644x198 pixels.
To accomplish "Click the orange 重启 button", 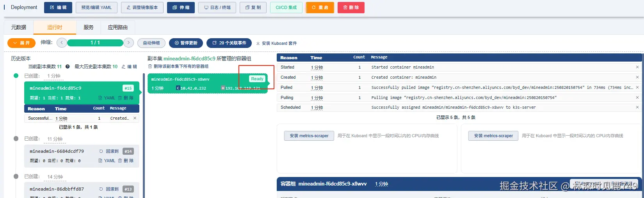I will pyautogui.click(x=320, y=7).
